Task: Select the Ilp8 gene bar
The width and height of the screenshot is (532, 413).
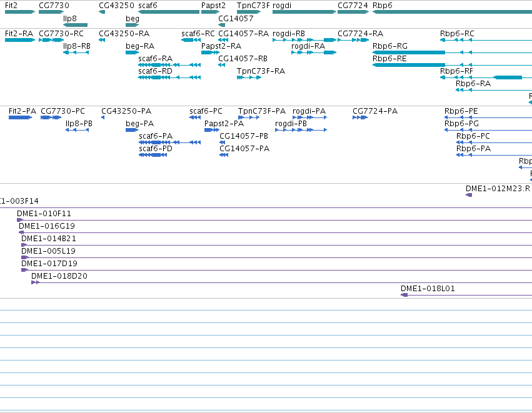Action: [x=75, y=25]
